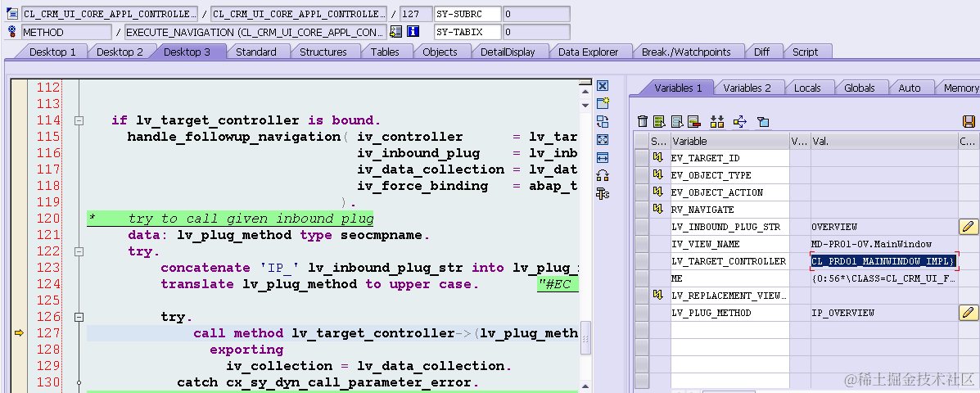Close the source code tool with X icon

click(x=603, y=86)
